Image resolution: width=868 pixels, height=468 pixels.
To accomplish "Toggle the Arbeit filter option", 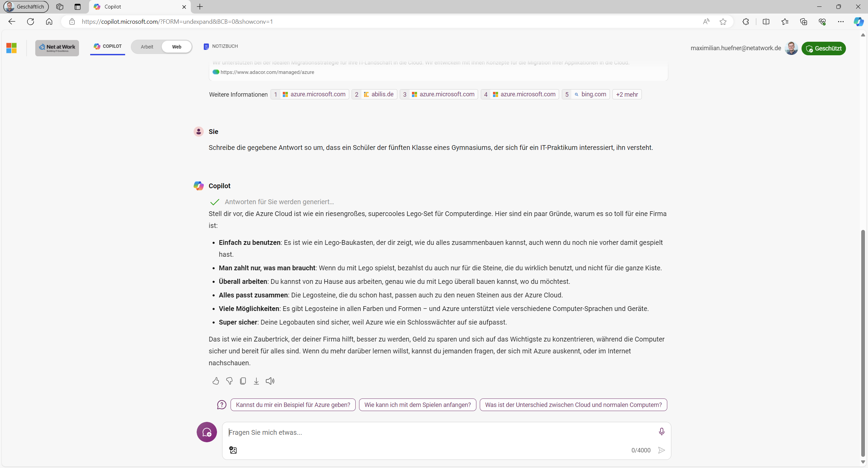I will pos(147,47).
